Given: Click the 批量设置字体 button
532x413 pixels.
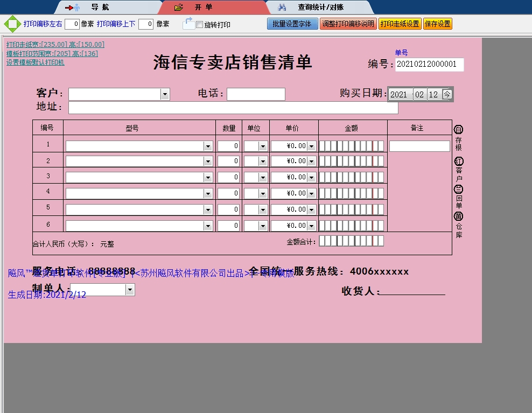Looking at the screenshot, I should pos(292,24).
